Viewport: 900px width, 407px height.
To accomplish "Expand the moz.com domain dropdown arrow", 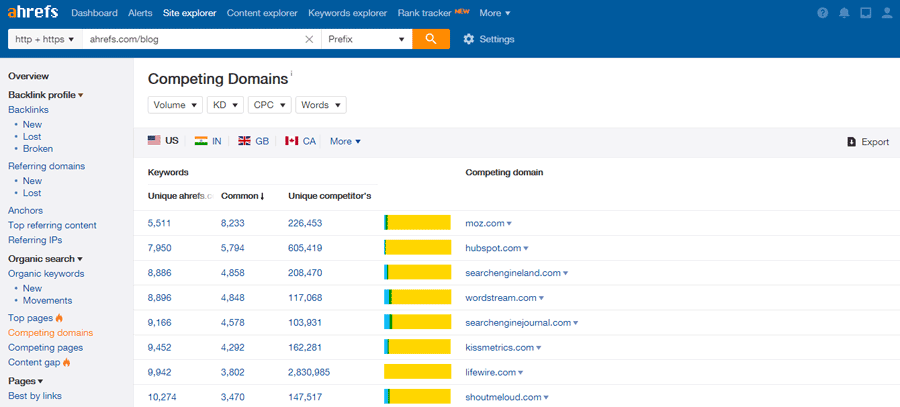I will (509, 224).
